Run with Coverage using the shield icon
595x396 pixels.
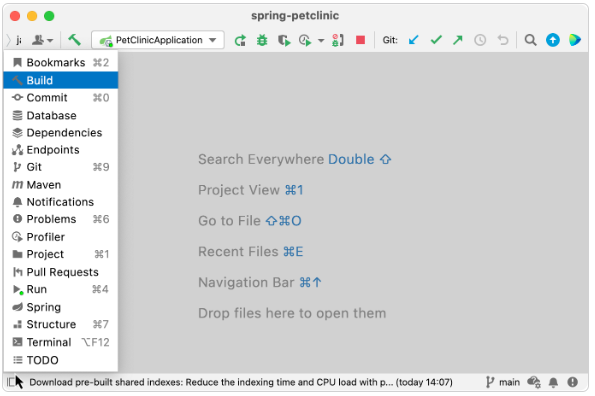click(x=284, y=40)
